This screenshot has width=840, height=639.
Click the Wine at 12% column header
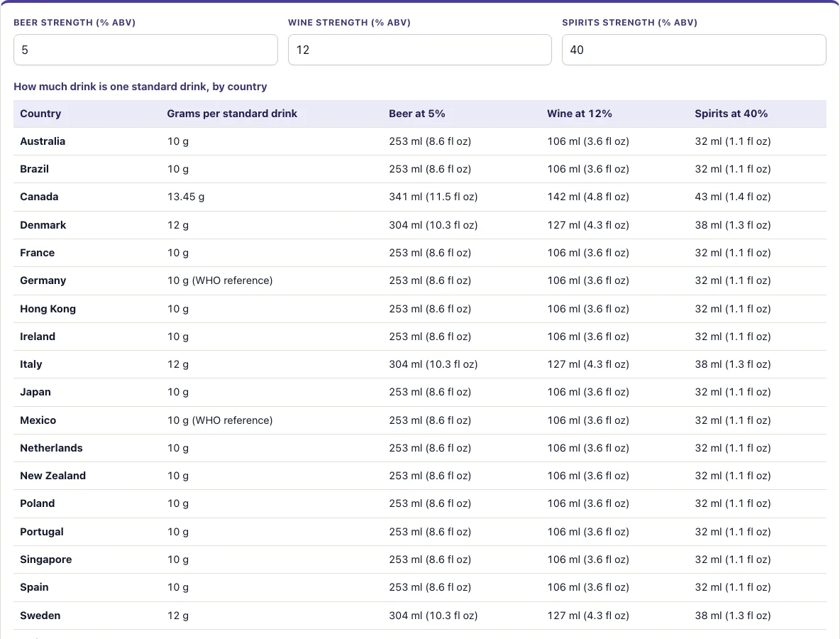[x=579, y=114]
